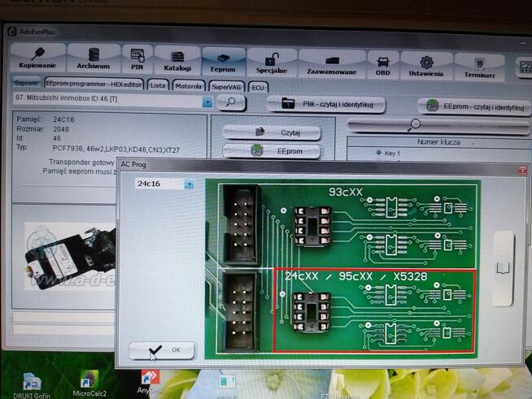The width and height of the screenshot is (532, 399).
Task: Click the PIN toolbar icon
Action: pyautogui.click(x=137, y=60)
